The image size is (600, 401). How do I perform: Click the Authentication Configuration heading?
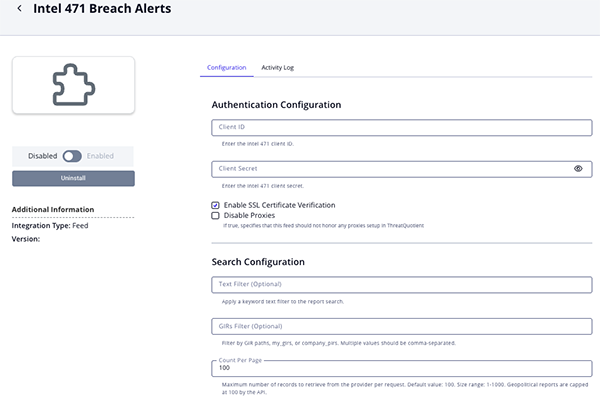pyautogui.click(x=276, y=105)
